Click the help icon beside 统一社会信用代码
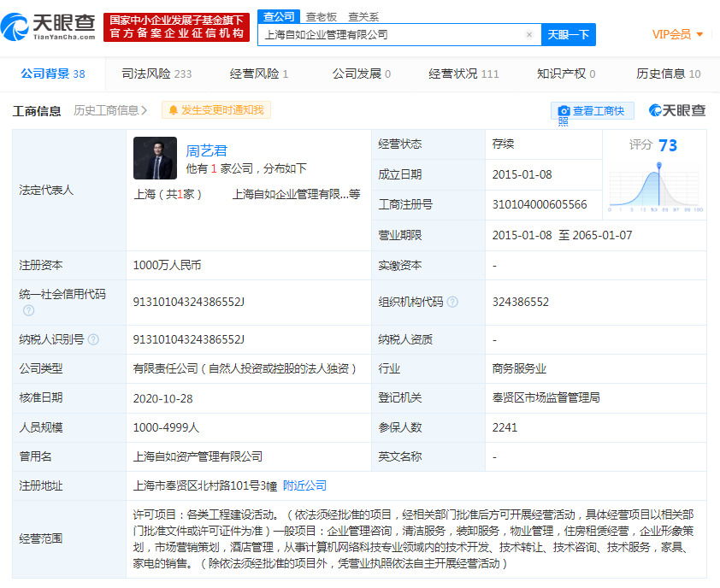 pos(28,310)
